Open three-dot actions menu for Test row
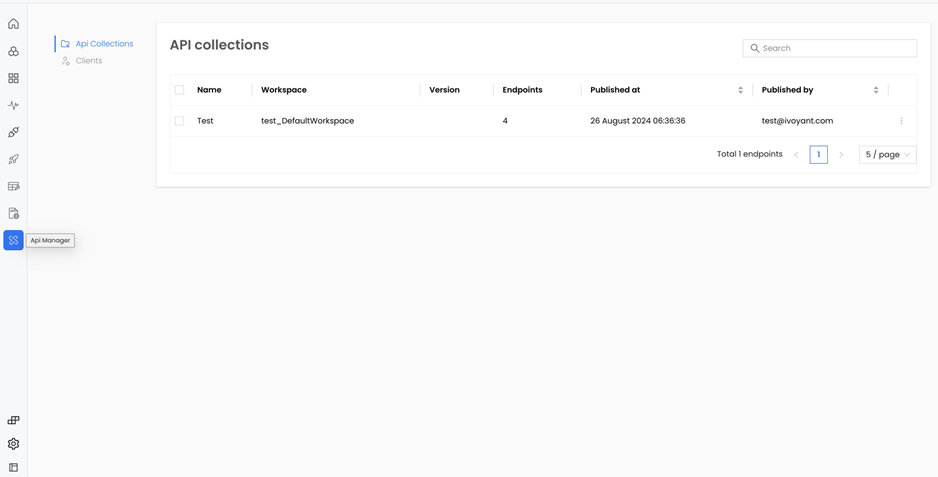The height and width of the screenshot is (477, 938). point(901,121)
